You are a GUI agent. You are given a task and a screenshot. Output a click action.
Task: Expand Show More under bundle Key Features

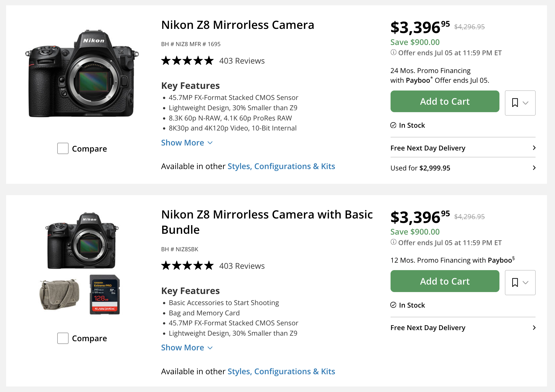(187, 348)
